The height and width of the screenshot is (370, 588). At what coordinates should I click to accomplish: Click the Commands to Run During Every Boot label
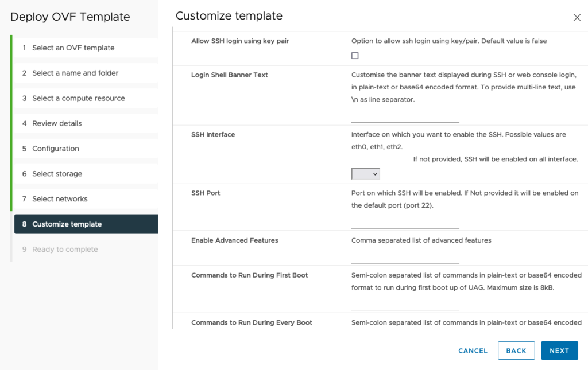(x=252, y=322)
